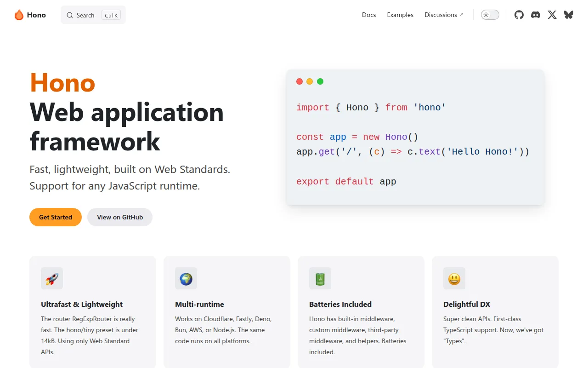Open the Examples nav item

(x=400, y=15)
